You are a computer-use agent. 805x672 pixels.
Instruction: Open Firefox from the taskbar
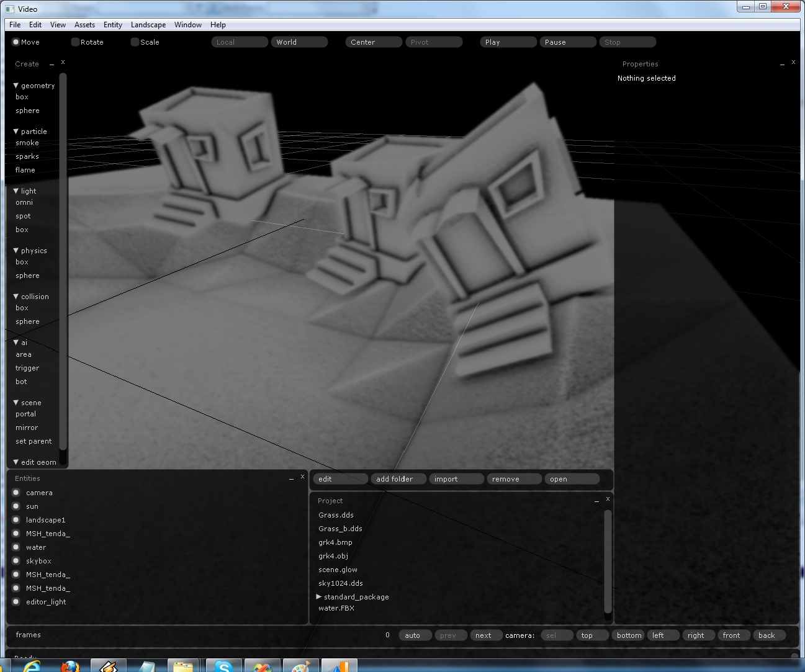[x=70, y=666]
